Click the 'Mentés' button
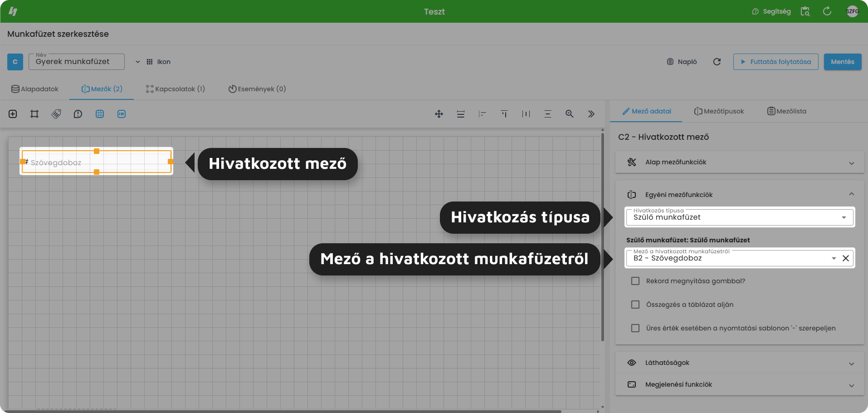868x413 pixels. 842,62
